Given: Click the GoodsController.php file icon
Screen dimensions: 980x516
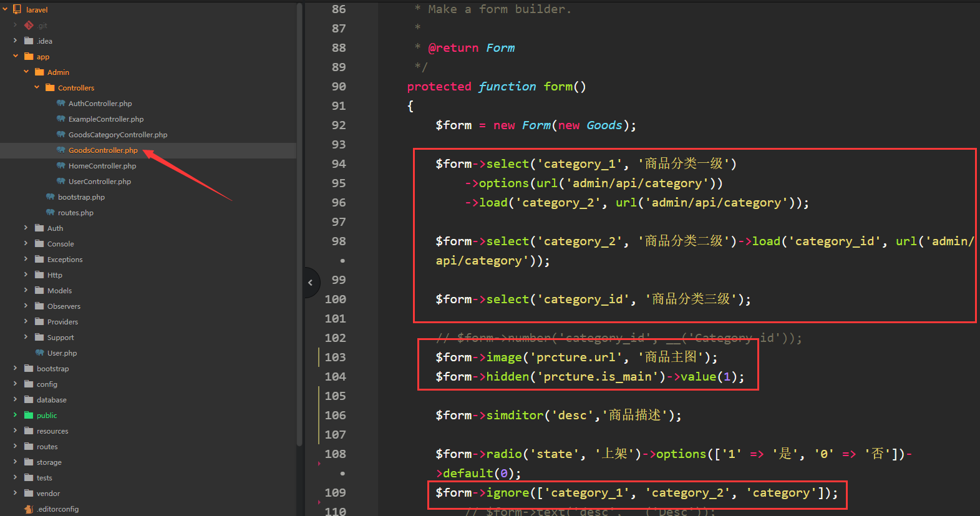Looking at the screenshot, I should pyautogui.click(x=61, y=150).
